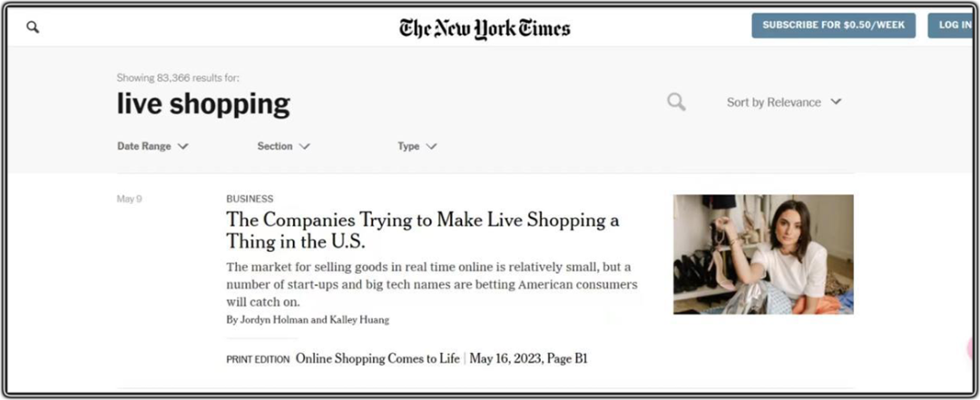Viewport: 980px width, 400px height.
Task: Click the down chevron after Sort by Relevance
Action: pos(836,102)
